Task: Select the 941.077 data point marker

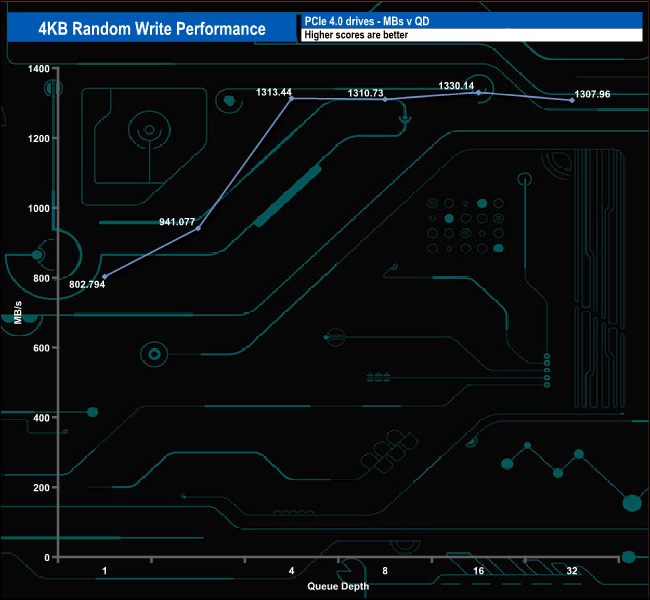Action: [x=198, y=228]
